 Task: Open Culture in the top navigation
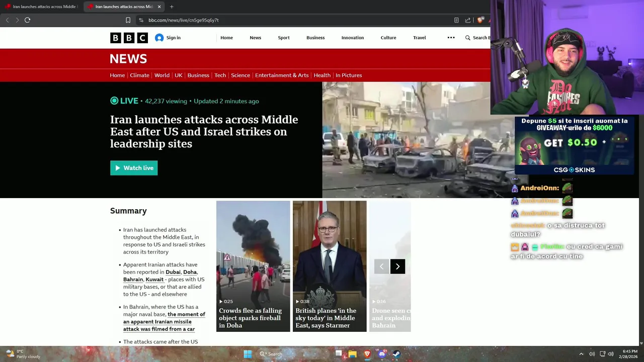point(388,38)
